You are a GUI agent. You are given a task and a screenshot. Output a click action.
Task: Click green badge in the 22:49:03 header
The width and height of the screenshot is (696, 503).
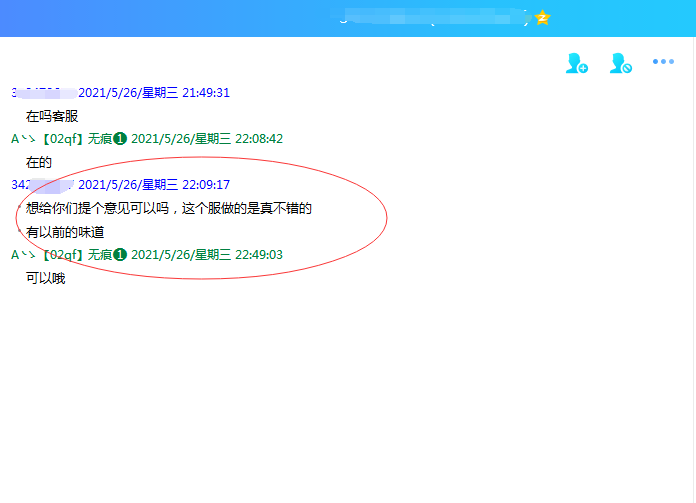point(120,255)
